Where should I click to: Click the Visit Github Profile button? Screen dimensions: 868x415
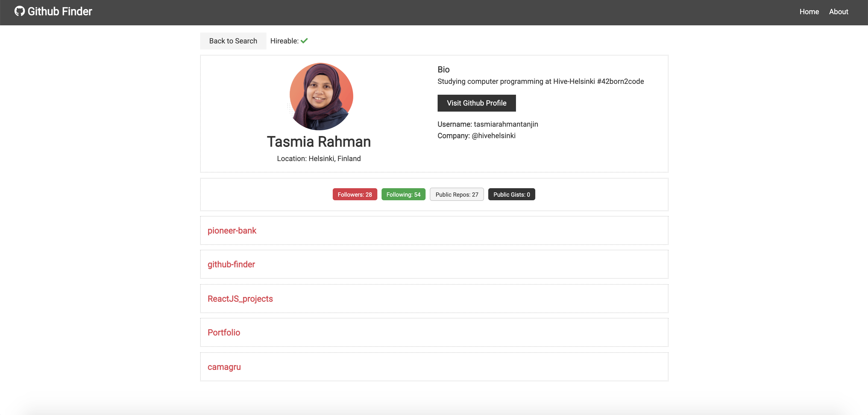[476, 103]
